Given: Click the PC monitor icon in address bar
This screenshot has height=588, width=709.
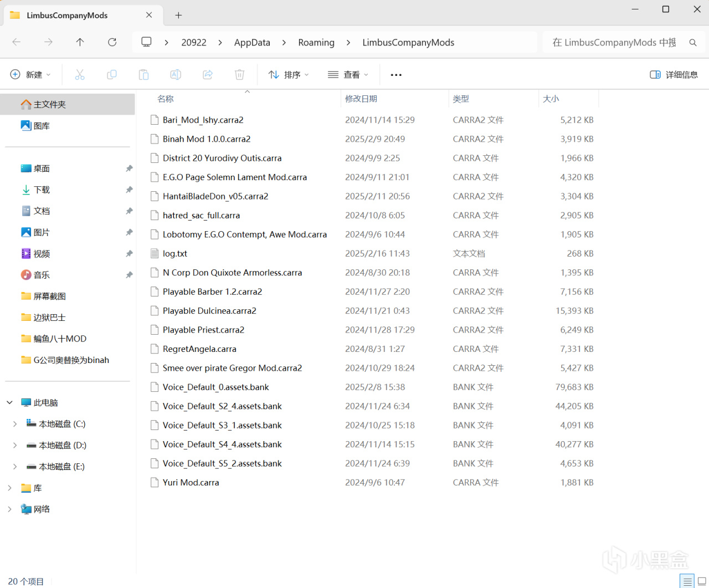Looking at the screenshot, I should click(x=146, y=42).
